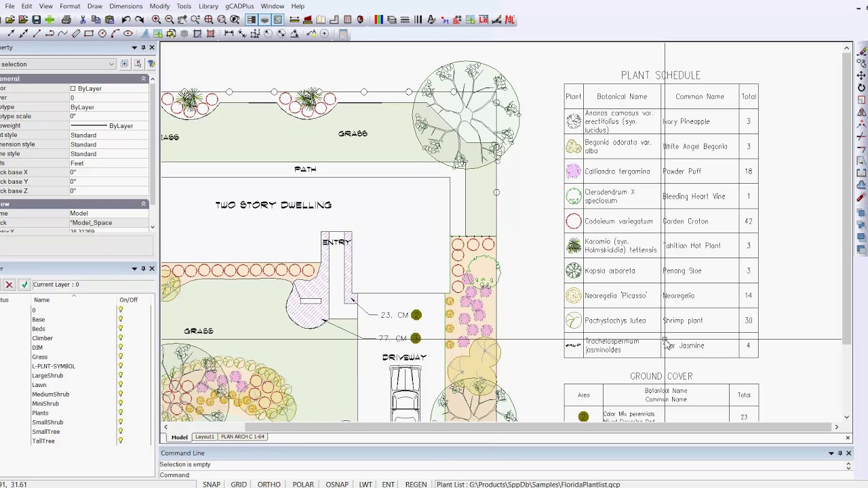Select the Hatch pattern tool
Image resolution: width=868 pixels, height=488 pixels.
point(211,33)
